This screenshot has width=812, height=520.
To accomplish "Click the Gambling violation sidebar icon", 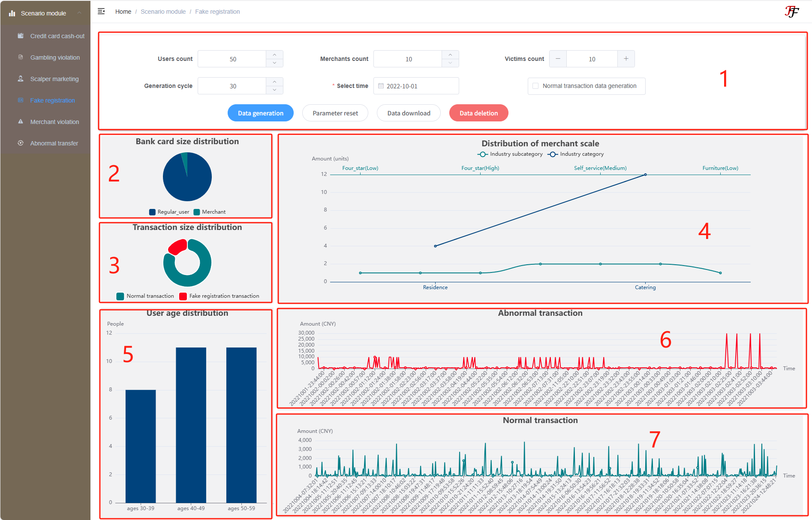I will (21, 57).
